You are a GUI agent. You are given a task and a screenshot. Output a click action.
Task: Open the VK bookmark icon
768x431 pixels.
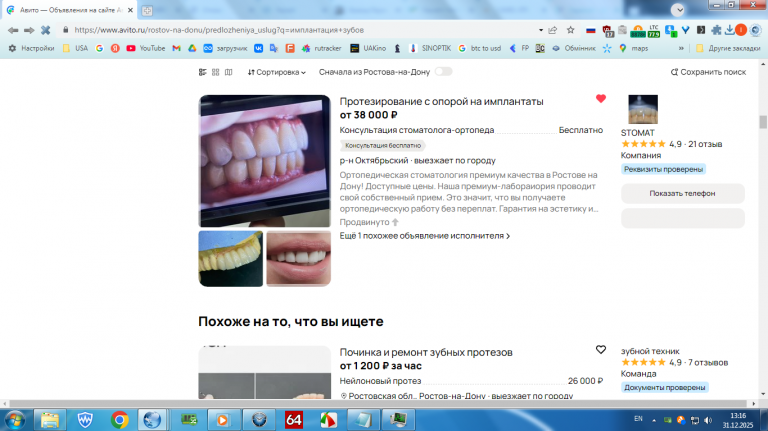pyautogui.click(x=258, y=48)
